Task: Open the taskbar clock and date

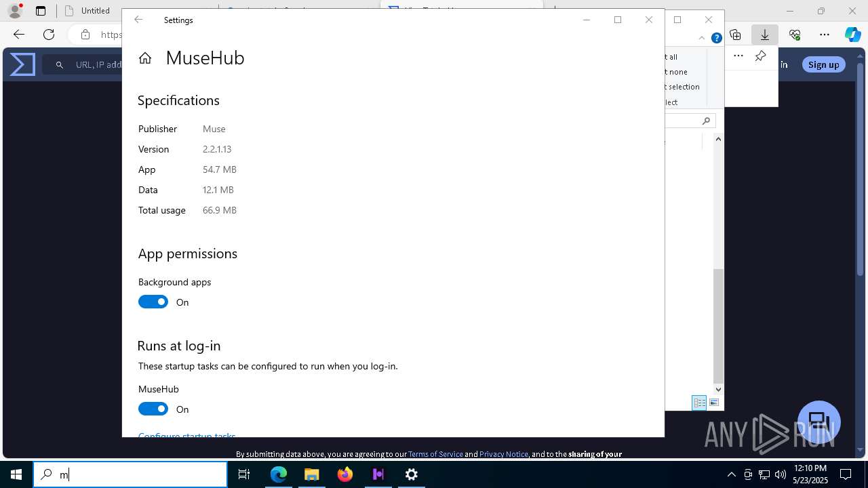Action: [809, 474]
